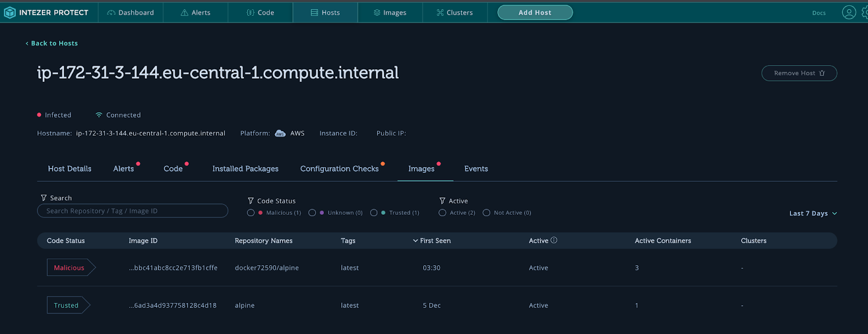Select the Unknown (0) radio filter
This screenshot has height=334, width=868.
tap(312, 213)
